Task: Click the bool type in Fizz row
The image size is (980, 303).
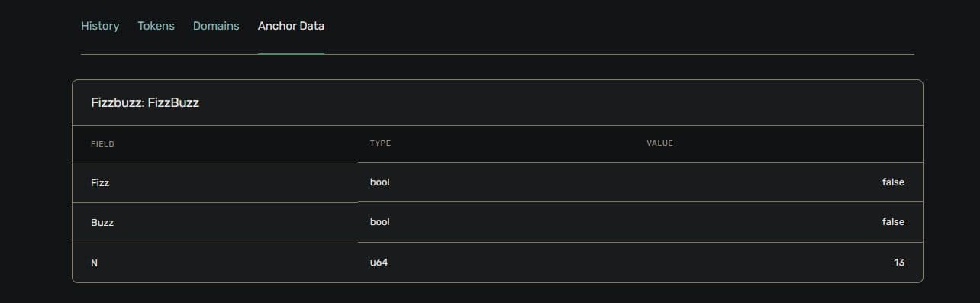Action: [379, 182]
